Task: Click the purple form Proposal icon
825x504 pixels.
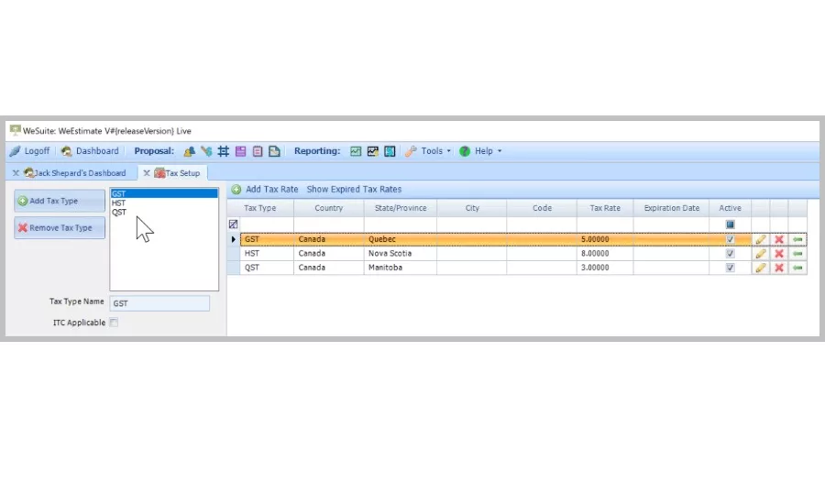Action: click(x=240, y=151)
